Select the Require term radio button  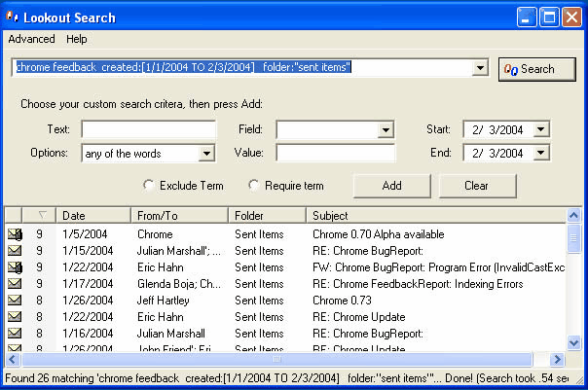(x=254, y=185)
